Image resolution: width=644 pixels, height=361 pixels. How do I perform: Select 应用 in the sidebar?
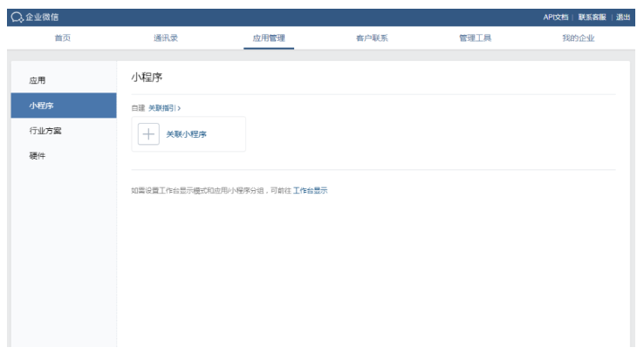(64, 80)
